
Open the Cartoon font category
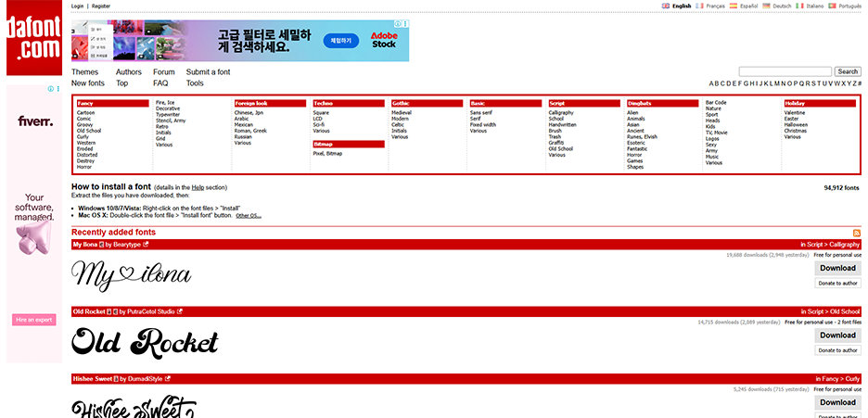pos(86,113)
